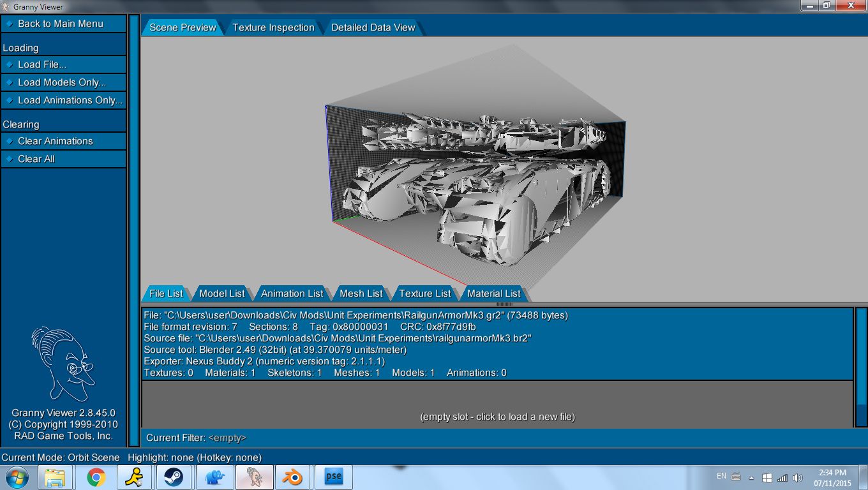Click the Highlight: none status text
Image resolution: width=868 pixels, height=490 pixels.
(x=195, y=457)
